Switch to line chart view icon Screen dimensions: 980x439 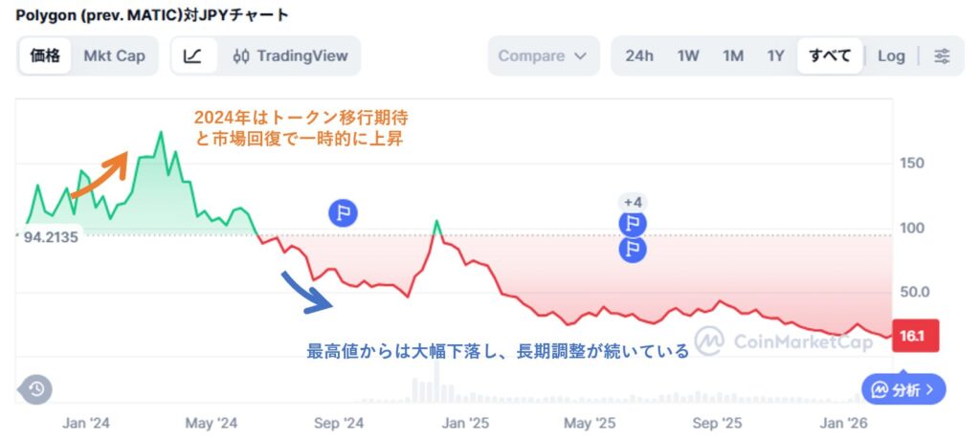192,55
